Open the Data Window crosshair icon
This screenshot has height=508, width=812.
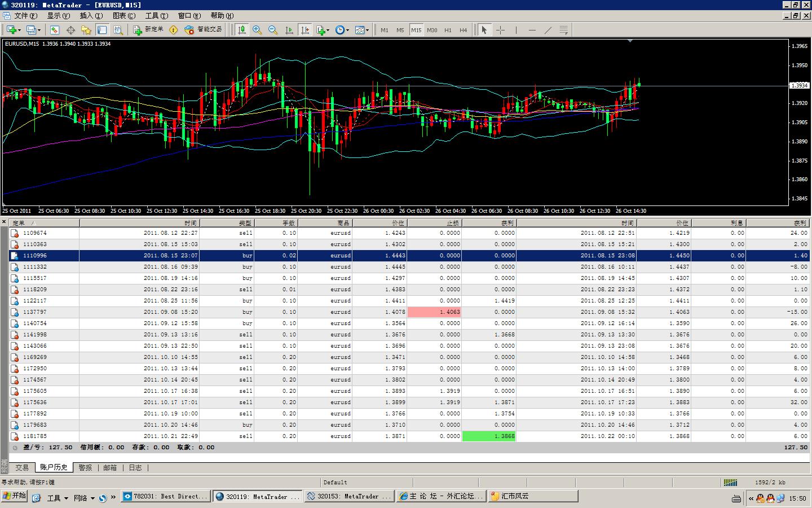click(x=70, y=30)
